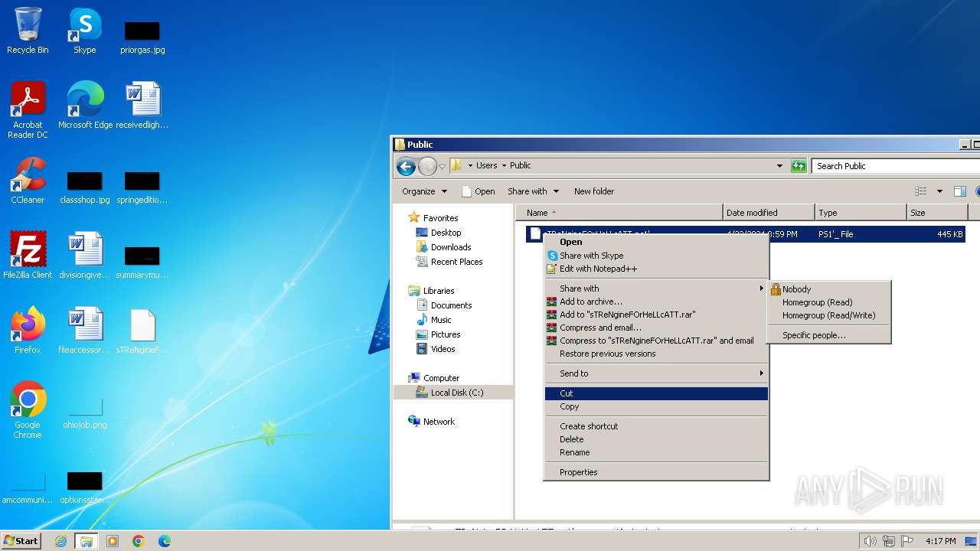Choose Share with Skype in context menu
The height and width of the screenshot is (551, 980).
[x=655, y=256]
